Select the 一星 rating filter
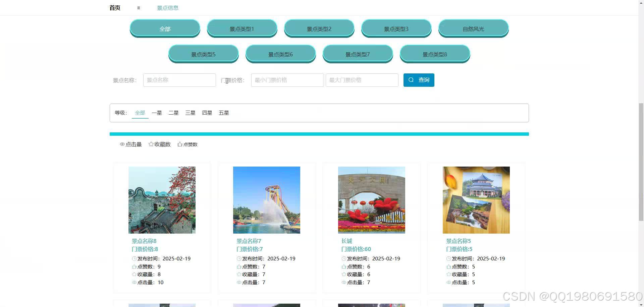 point(156,113)
